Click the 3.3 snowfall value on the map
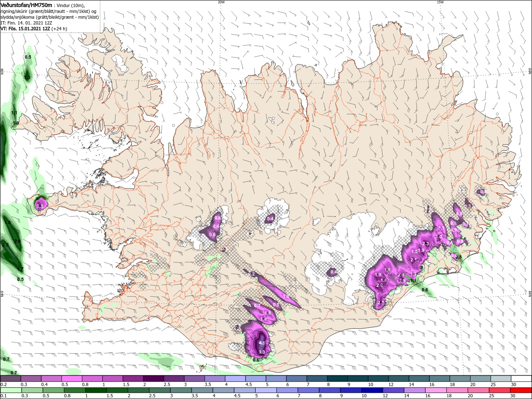This screenshot has height=399, width=532. 262,352
